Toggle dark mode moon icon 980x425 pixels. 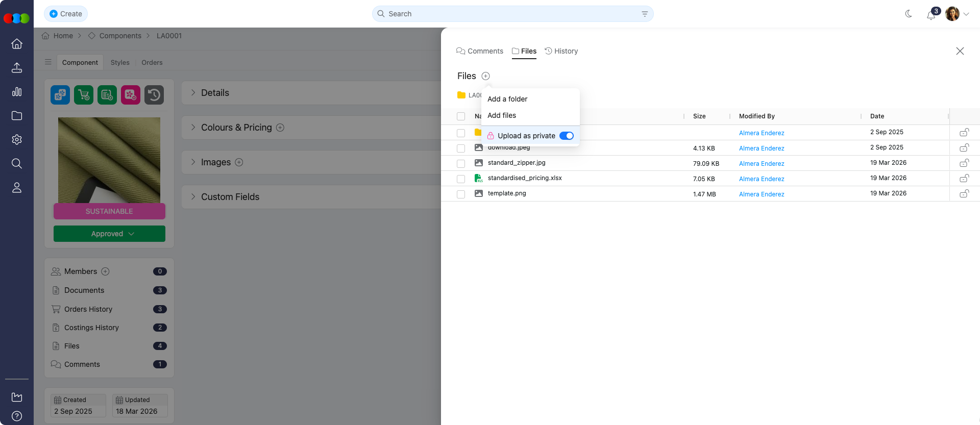tap(909, 14)
